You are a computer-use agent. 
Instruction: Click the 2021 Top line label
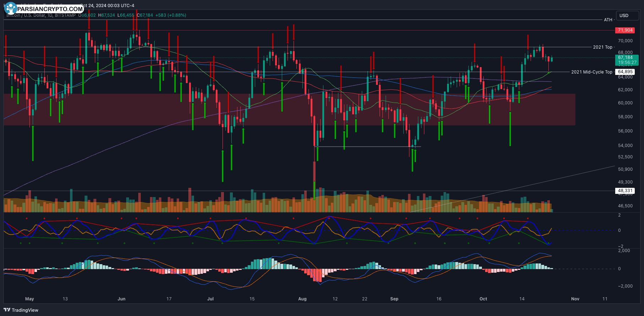click(602, 47)
